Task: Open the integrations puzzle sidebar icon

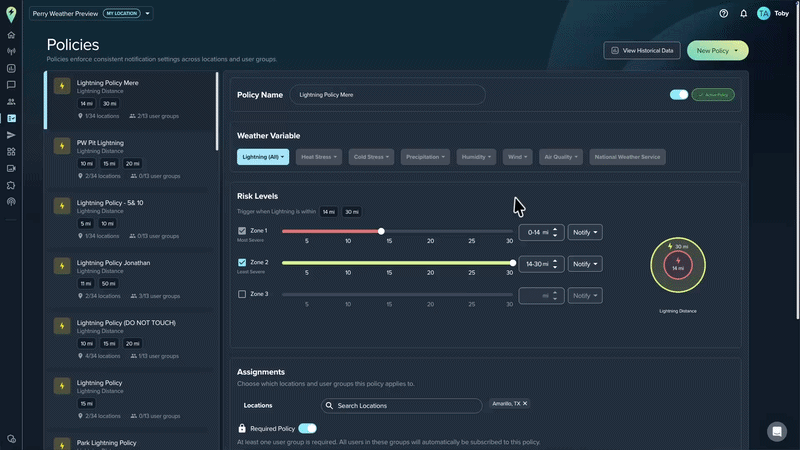Action: point(11,185)
